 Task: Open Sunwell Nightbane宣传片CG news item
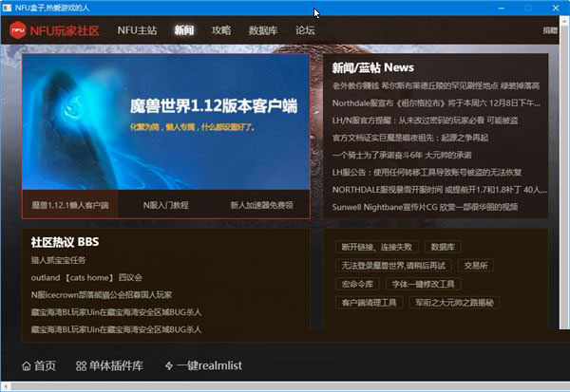(x=425, y=207)
